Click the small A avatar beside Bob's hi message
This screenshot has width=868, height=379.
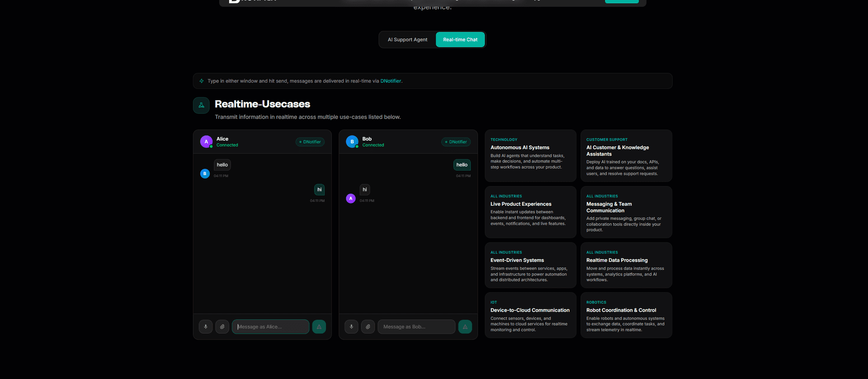[351, 199]
